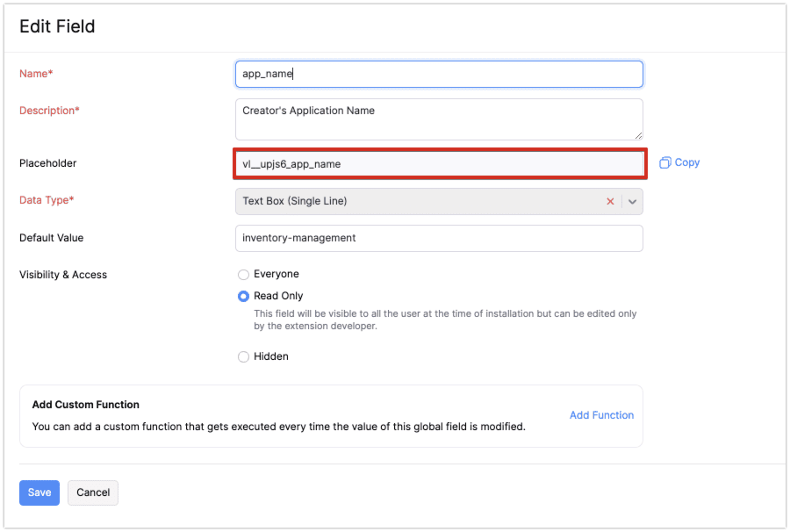The height and width of the screenshot is (532, 790).
Task: Click the Everyone label text
Action: [276, 274]
